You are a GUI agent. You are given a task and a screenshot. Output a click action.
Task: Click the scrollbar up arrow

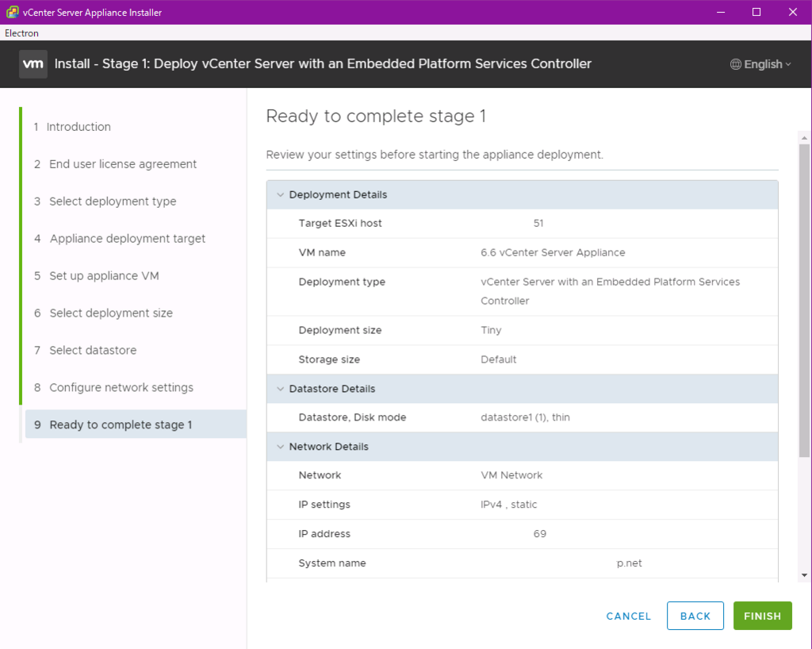pos(804,138)
